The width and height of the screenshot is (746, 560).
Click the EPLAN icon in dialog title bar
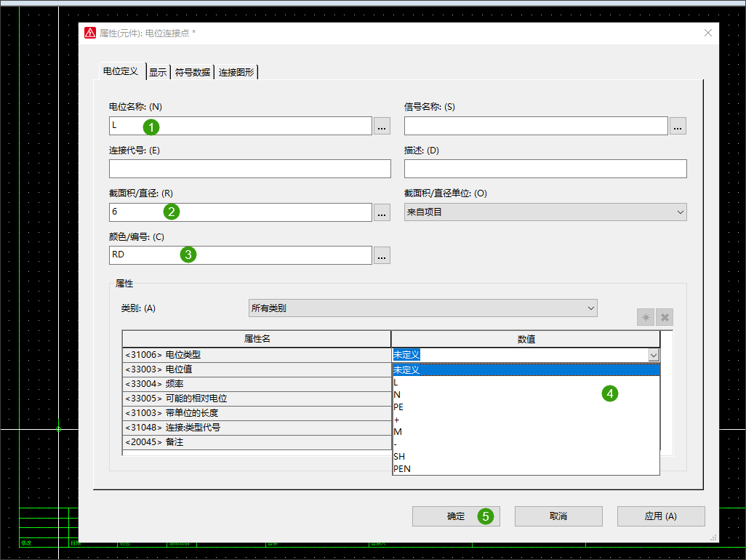click(90, 33)
